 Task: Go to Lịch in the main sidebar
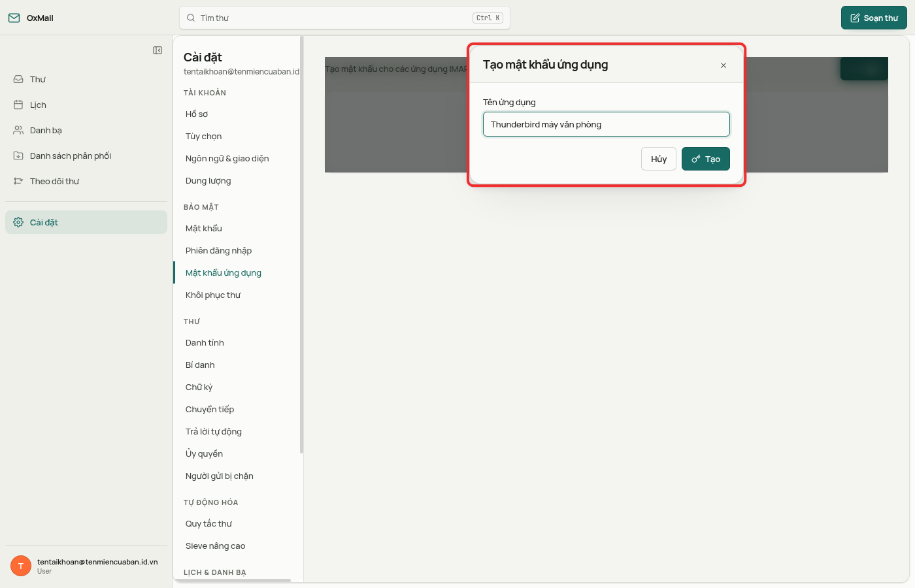tap(86, 105)
